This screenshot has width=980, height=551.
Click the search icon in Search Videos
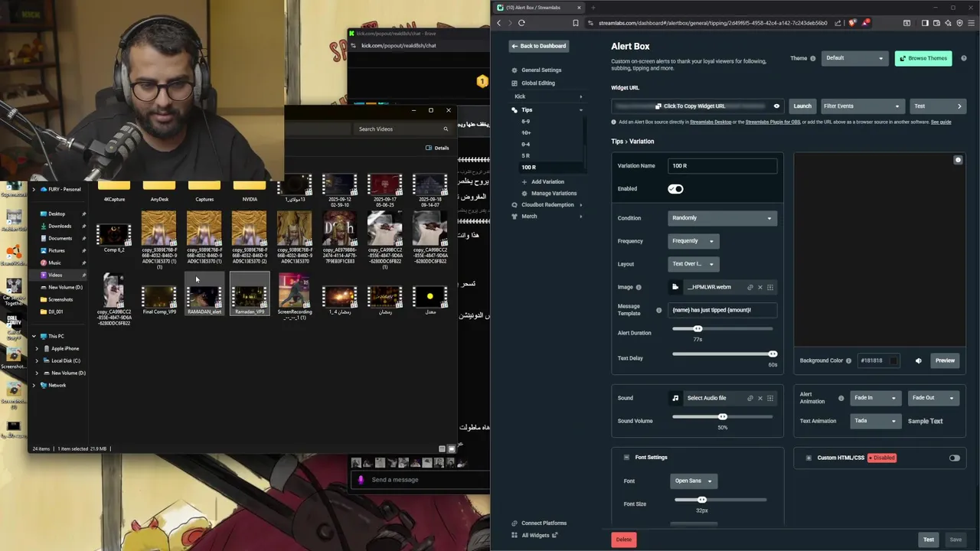coord(446,129)
